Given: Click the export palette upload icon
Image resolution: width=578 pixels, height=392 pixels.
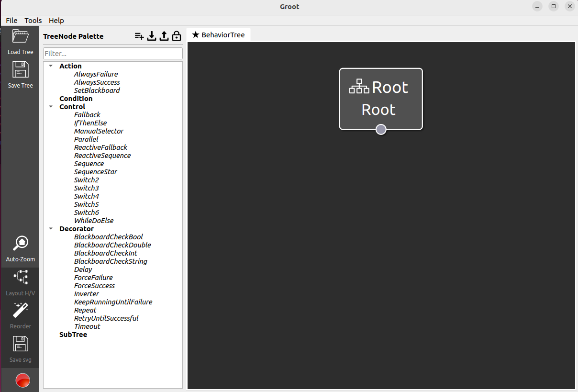Looking at the screenshot, I should pos(164,36).
